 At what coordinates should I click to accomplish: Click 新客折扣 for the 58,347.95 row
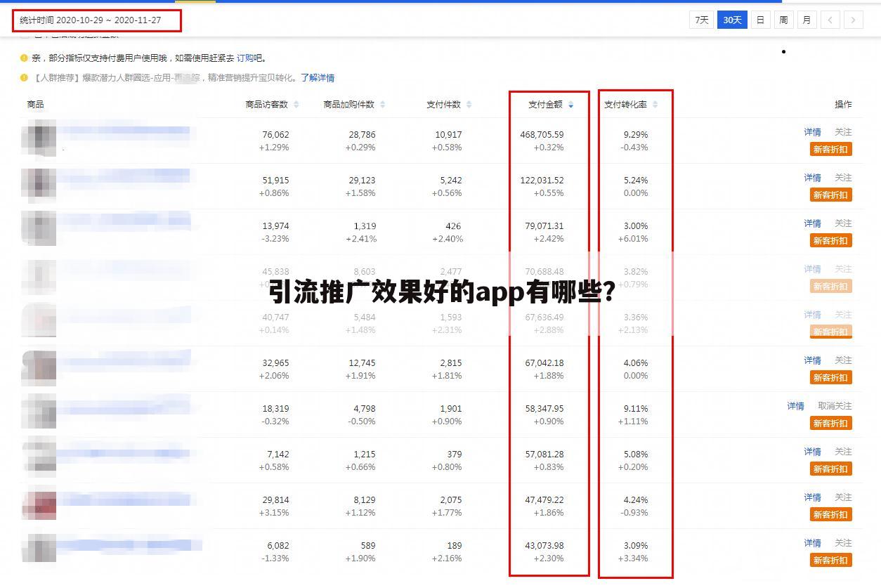click(831, 423)
